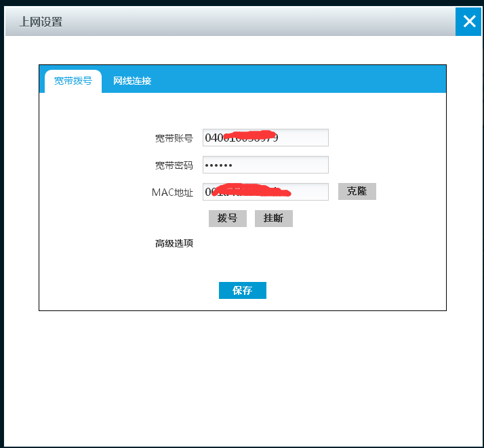Expand the 高级选项 section
The width and height of the screenshot is (484, 448).
174,243
